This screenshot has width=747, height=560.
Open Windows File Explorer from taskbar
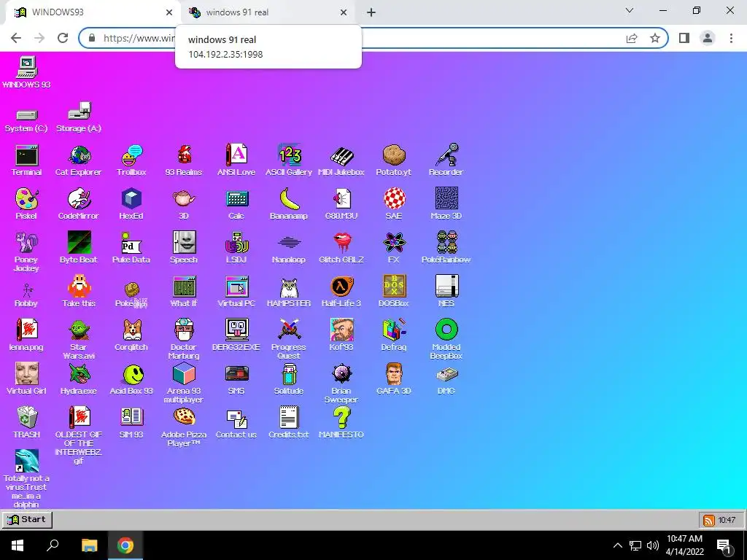(x=89, y=545)
